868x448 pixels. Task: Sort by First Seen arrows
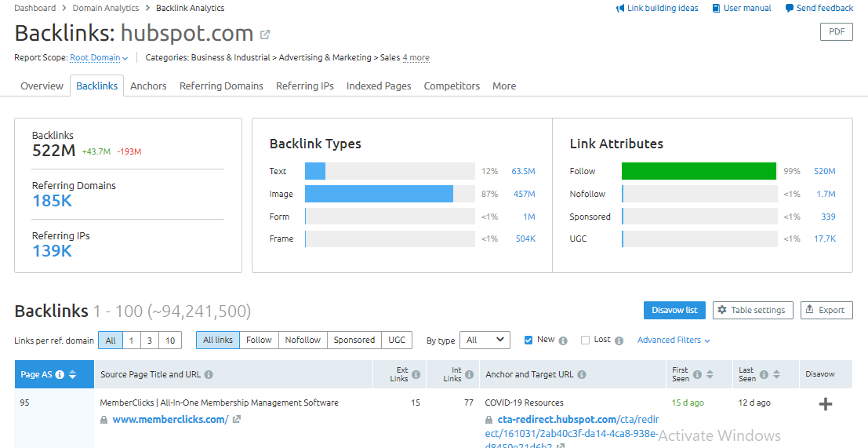pos(710,375)
